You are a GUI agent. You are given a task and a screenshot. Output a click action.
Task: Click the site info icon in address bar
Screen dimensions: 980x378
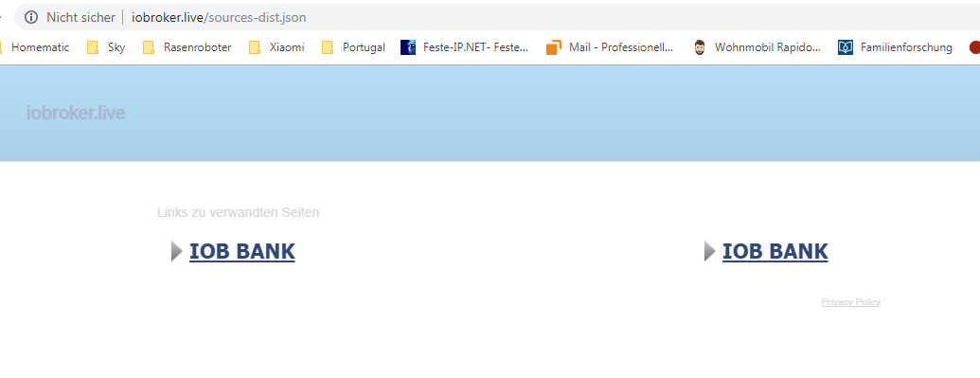(31, 17)
